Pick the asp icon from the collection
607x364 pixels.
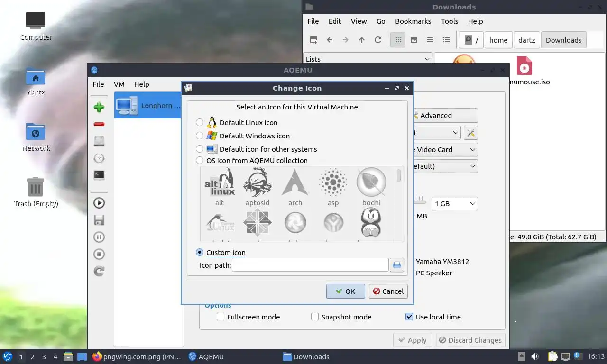(x=333, y=186)
